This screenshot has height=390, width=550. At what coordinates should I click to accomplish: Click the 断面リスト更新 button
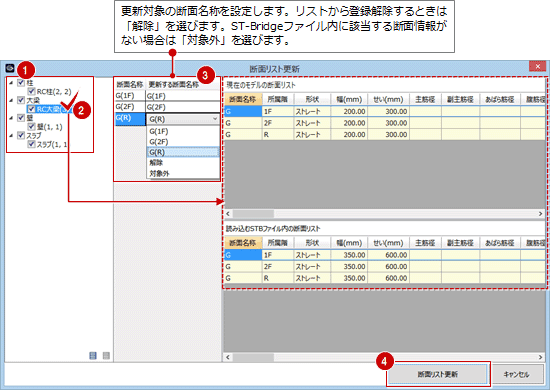(x=438, y=375)
